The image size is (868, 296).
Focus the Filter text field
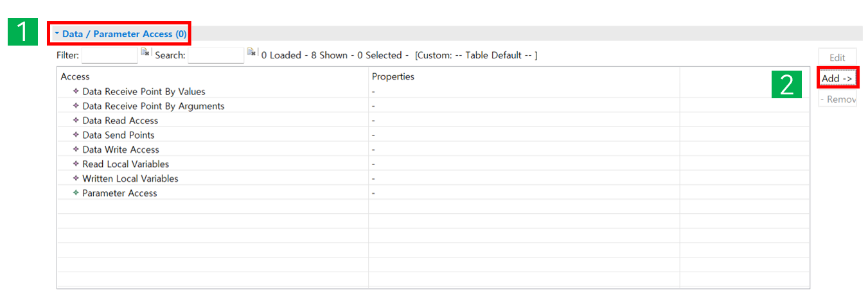point(109,56)
